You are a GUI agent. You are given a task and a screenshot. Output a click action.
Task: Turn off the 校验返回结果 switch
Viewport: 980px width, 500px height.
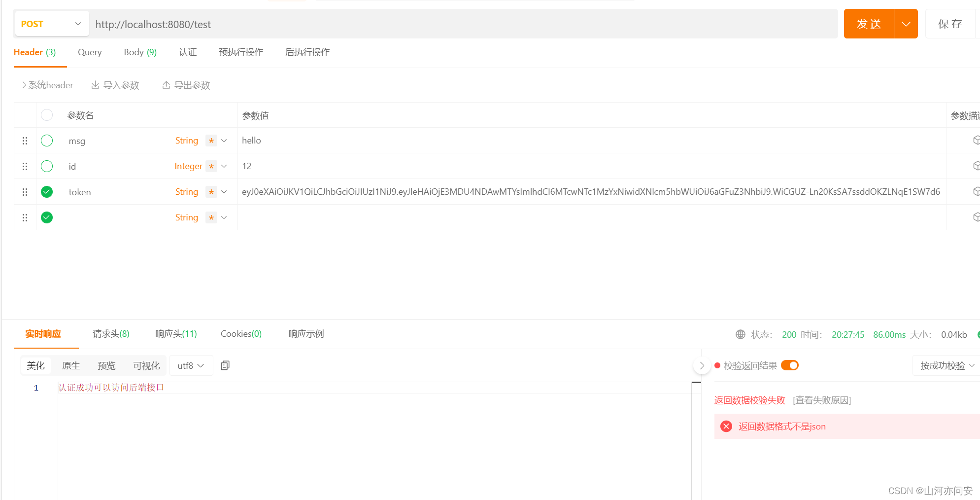pos(790,365)
